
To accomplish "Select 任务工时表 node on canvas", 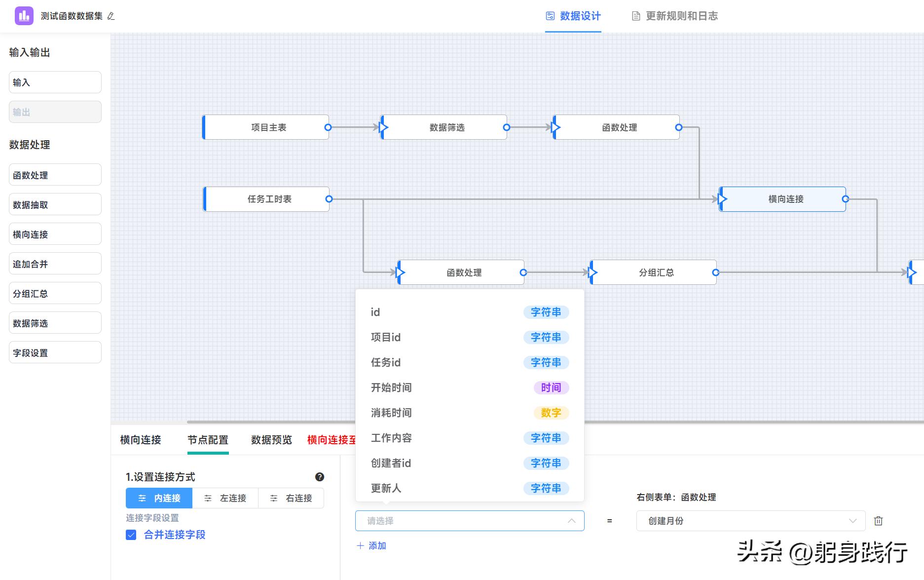I will pos(266,199).
